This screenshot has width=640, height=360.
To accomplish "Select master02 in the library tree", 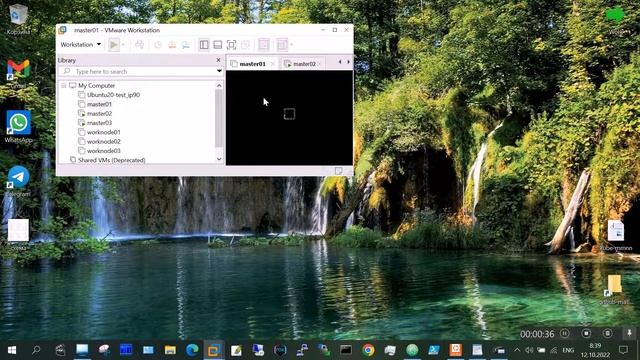I will coord(99,113).
